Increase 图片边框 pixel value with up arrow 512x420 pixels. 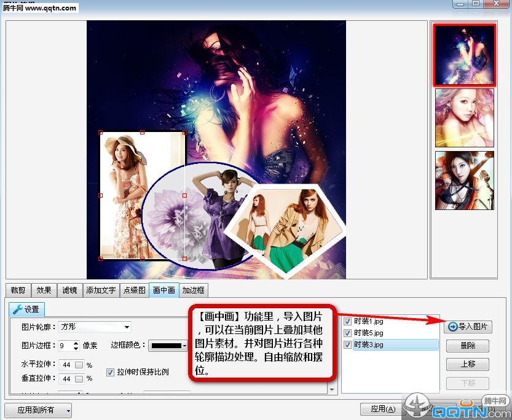(x=76, y=343)
